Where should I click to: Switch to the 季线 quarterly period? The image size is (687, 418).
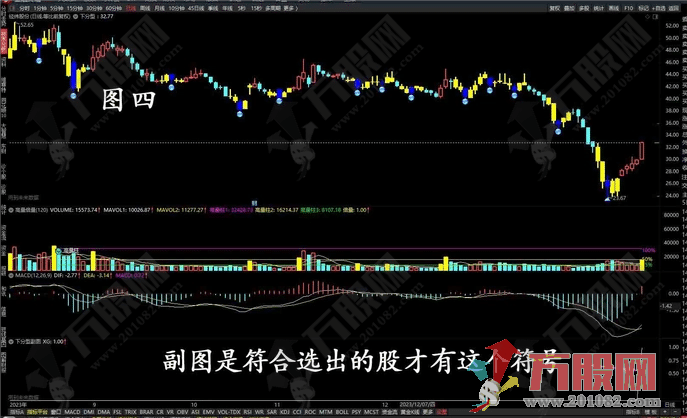pos(213,8)
